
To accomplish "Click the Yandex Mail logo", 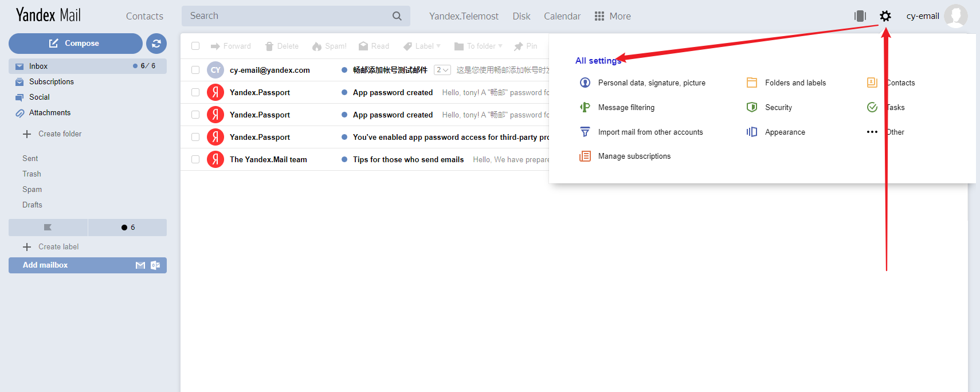I will (48, 15).
